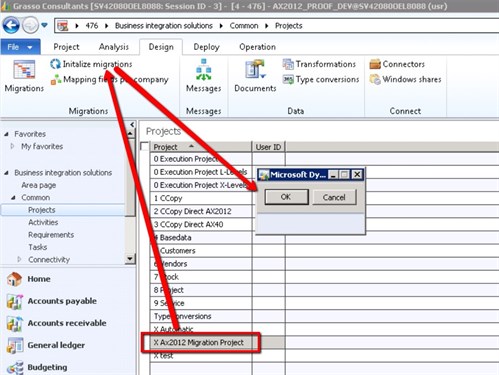Image resolution: width=499 pixels, height=375 pixels.
Task: Select the 'Customers' project row
Action: pos(201,251)
